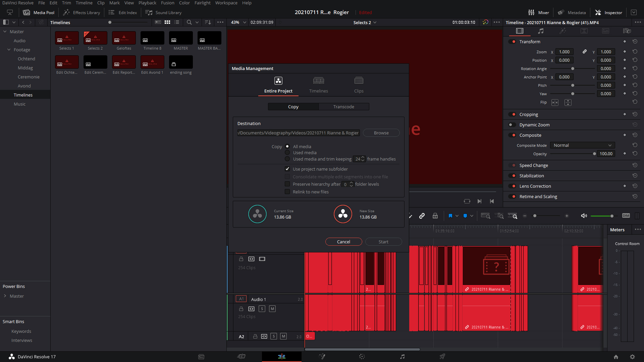Start the media management operation

(x=383, y=242)
